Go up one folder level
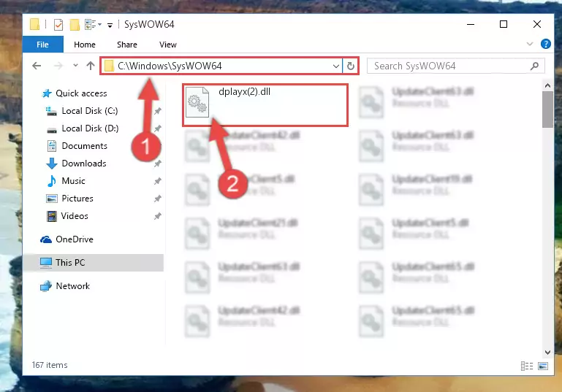The height and width of the screenshot is (392, 562). (x=91, y=66)
